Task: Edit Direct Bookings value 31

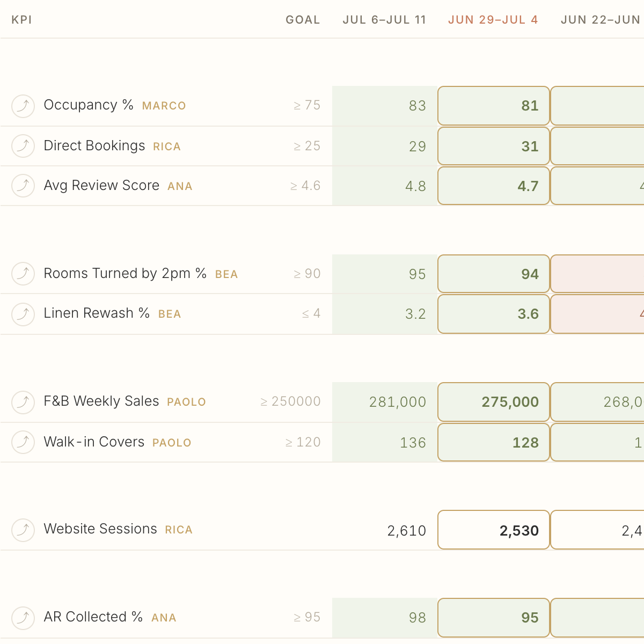Action: coord(494,146)
